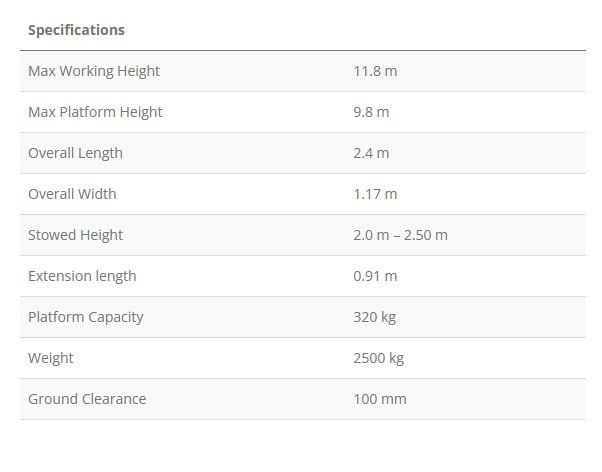This screenshot has width=602, height=472.
Task: Click the 0.91 m extension value
Action: [375, 276]
